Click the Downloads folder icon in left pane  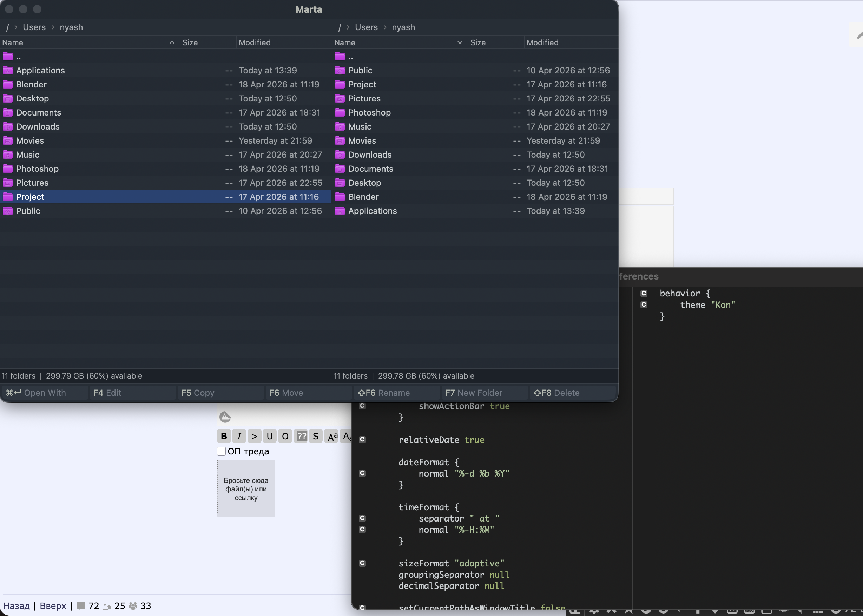click(8, 127)
